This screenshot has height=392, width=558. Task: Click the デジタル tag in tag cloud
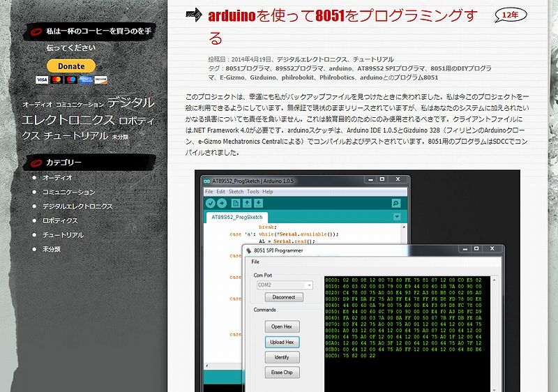(x=131, y=103)
